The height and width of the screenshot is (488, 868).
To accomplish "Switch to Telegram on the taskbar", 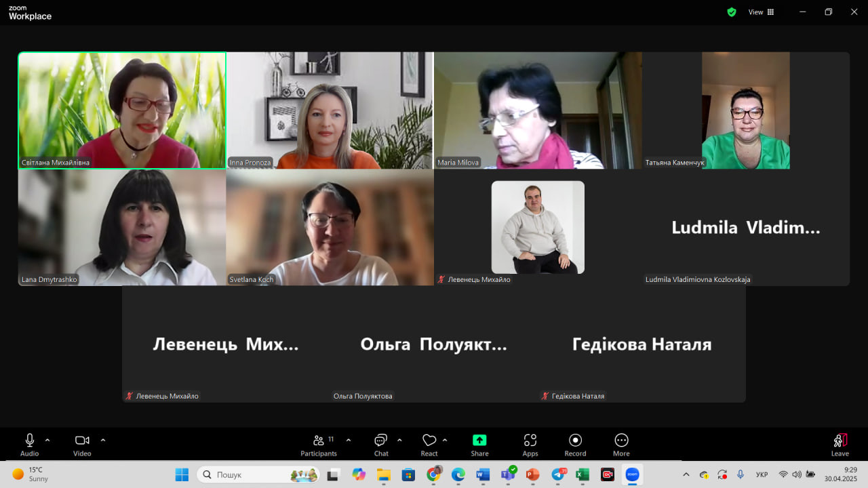I will [x=558, y=474].
